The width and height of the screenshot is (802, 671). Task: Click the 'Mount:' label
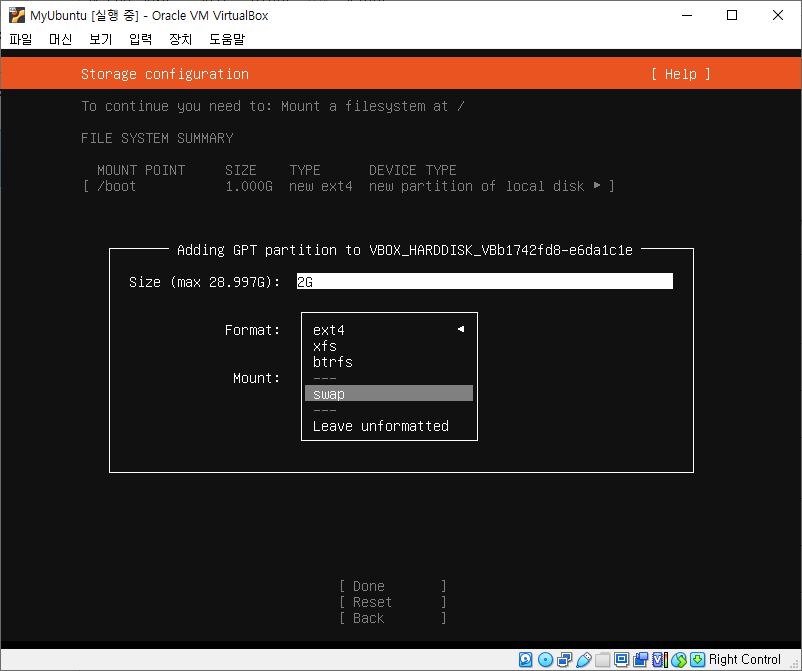pos(257,378)
